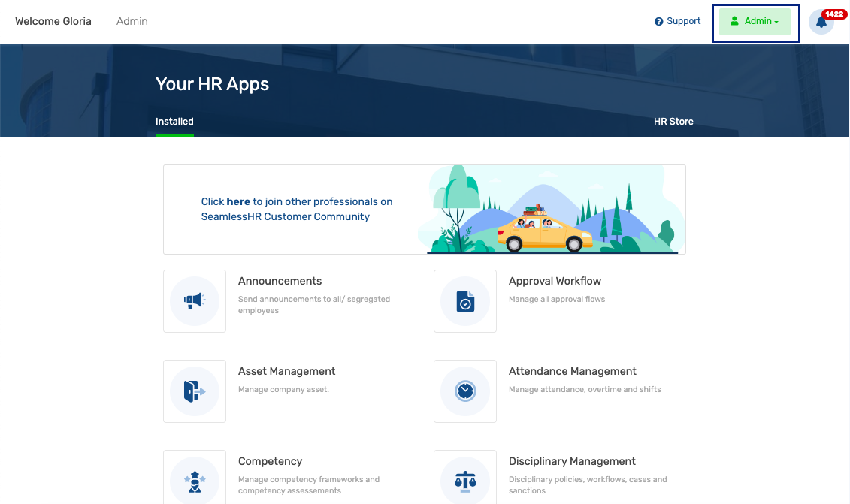Open the notifications bell with 1422 badge
850x504 pixels.
(821, 23)
